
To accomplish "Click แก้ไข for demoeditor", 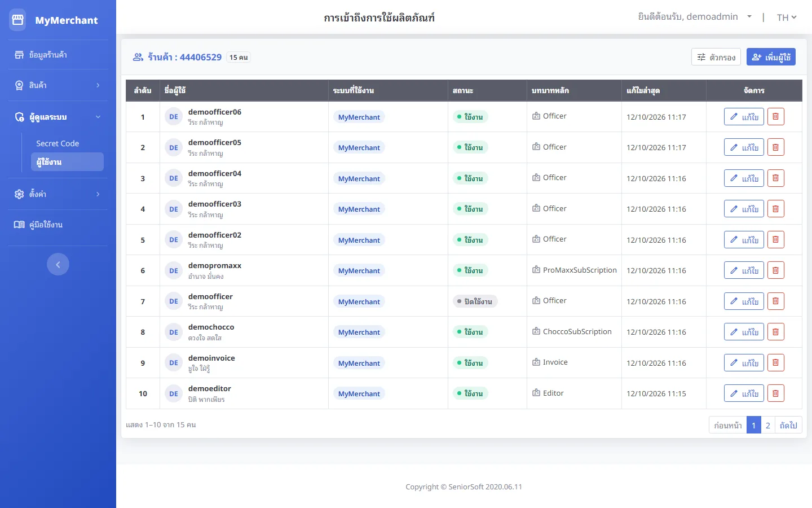I will [744, 393].
